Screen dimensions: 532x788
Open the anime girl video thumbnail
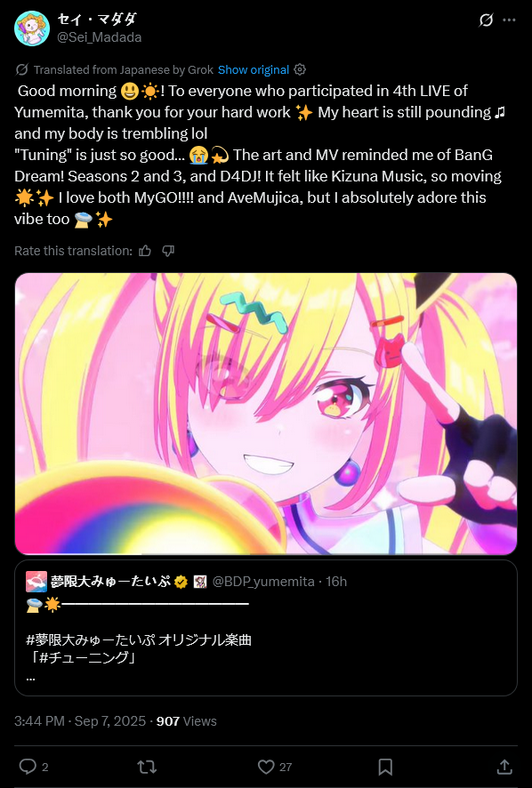click(266, 413)
